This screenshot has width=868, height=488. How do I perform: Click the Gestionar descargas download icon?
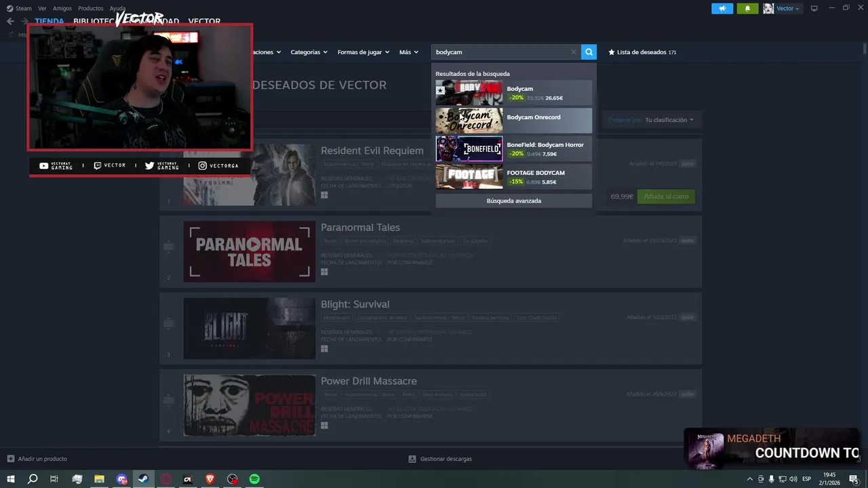(412, 459)
